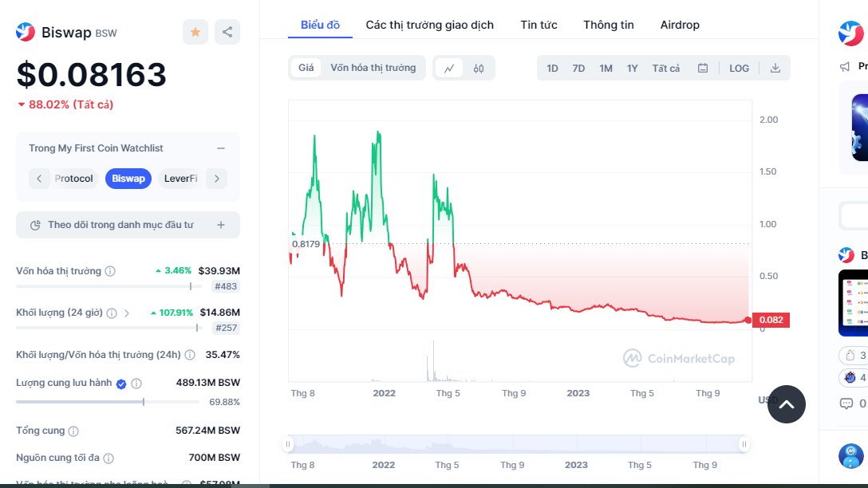Toggle the LOG scale button
This screenshot has height=488, width=868.
[x=739, y=68]
